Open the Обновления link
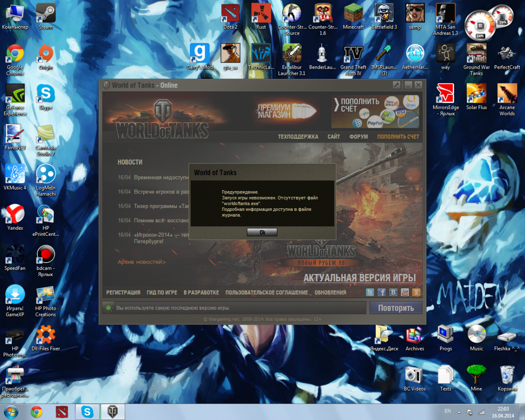This screenshot has width=525, height=420. pos(330,292)
